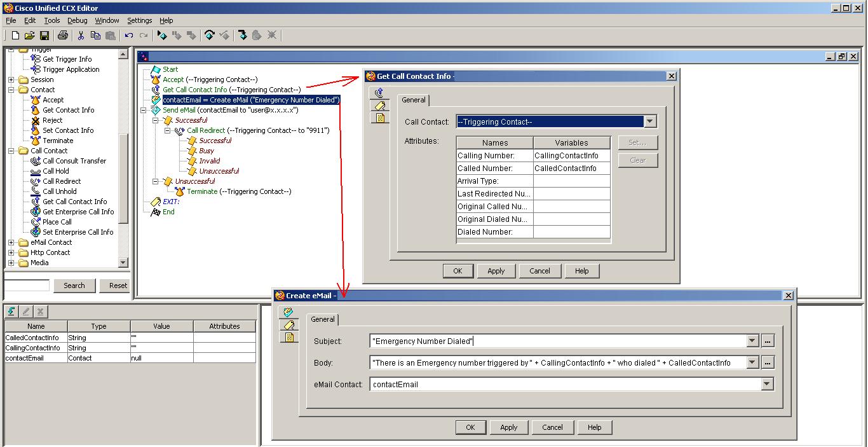Click palette tree scrollbar down arrow
Viewport: 868px width, 447px height.
[123, 263]
